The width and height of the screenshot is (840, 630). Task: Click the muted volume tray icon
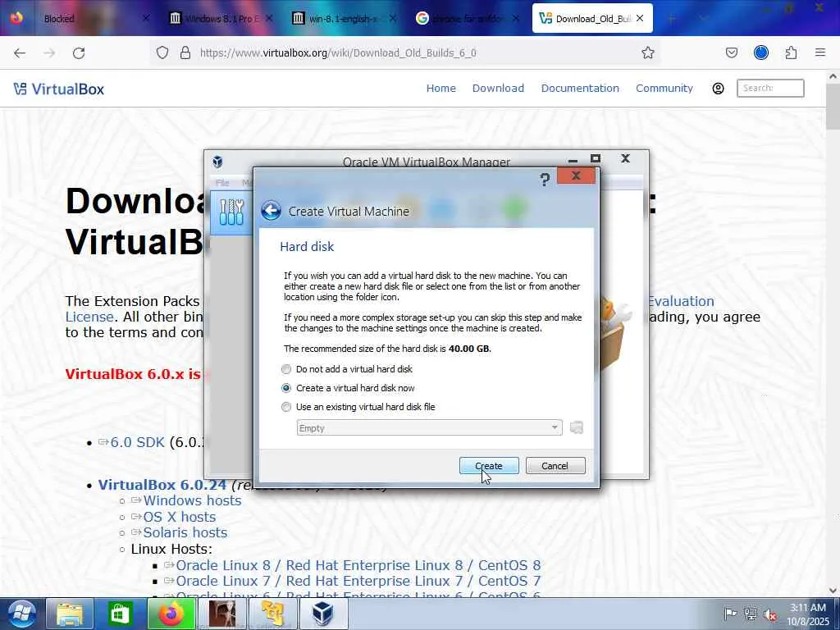770,614
